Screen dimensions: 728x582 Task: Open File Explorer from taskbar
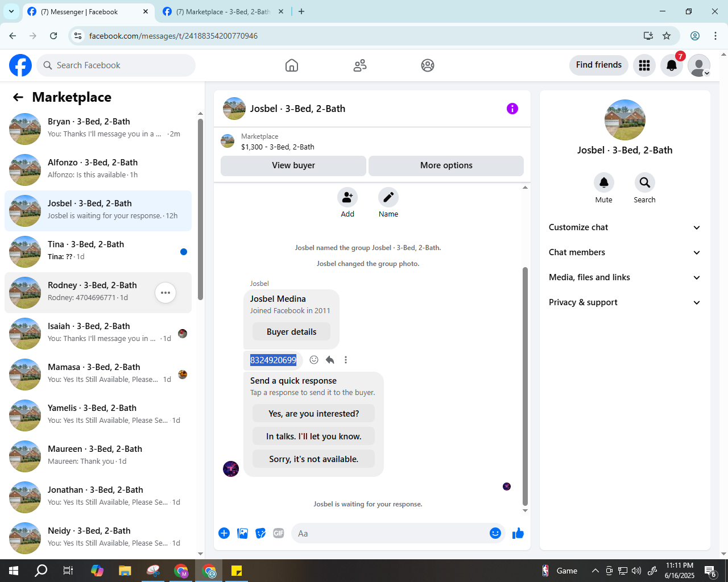click(x=125, y=571)
